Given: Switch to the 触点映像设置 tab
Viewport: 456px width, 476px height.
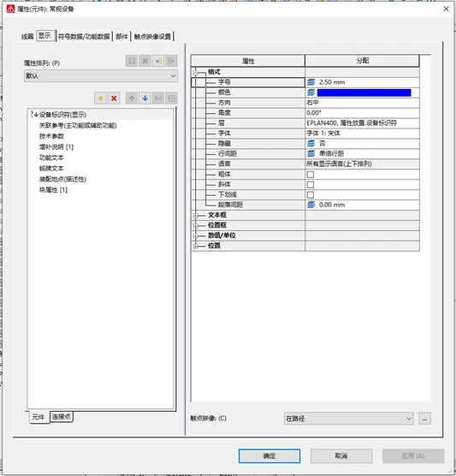Looking at the screenshot, I should 152,37.
